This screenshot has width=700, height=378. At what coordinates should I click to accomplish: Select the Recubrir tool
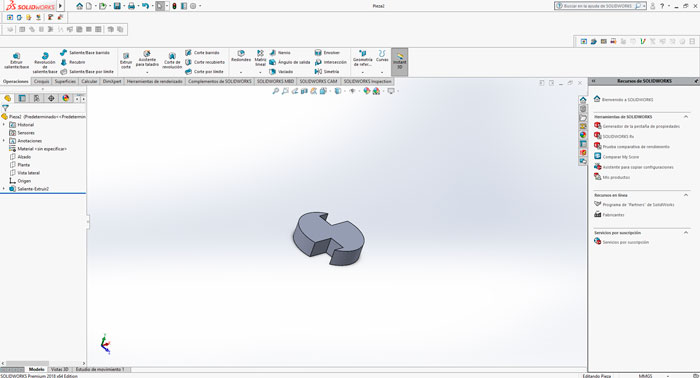[73, 62]
